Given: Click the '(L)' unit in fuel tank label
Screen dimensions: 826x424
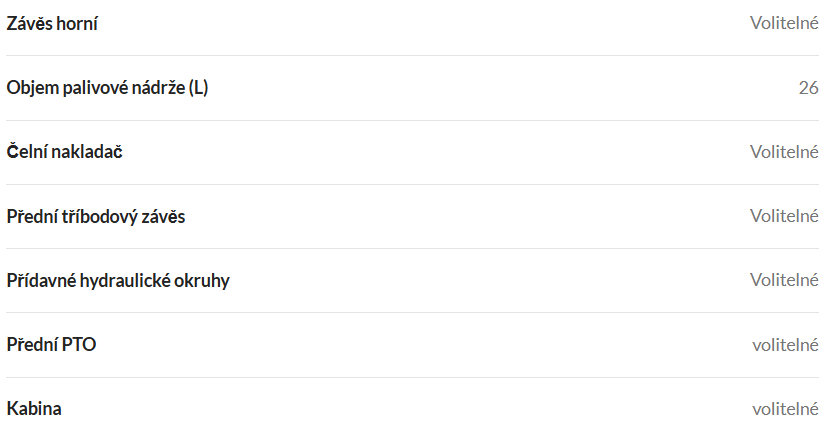Looking at the screenshot, I should pyautogui.click(x=198, y=88).
